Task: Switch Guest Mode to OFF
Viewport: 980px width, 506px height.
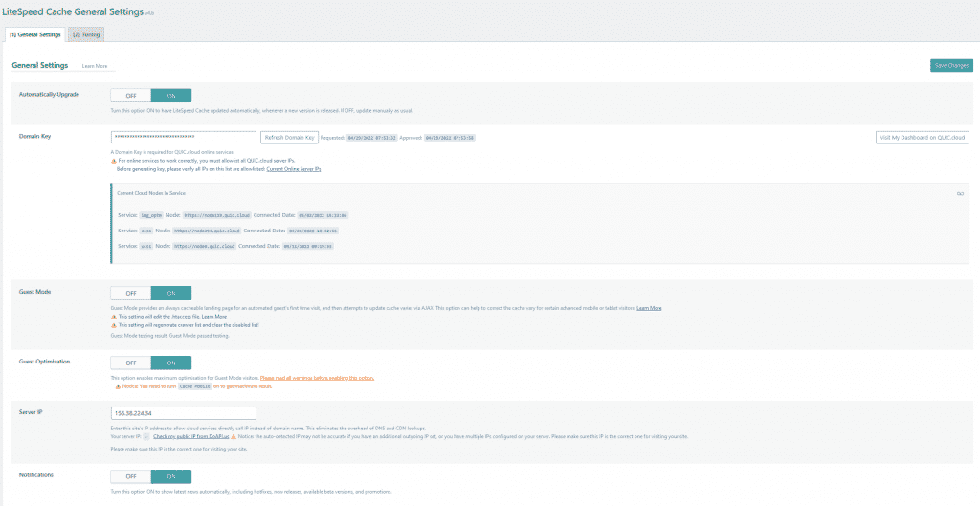Action: pos(130,293)
